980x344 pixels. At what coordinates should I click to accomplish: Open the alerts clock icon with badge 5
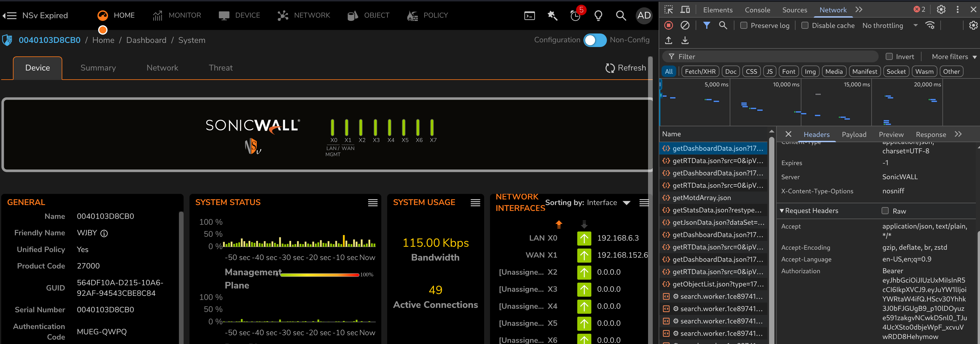pyautogui.click(x=575, y=16)
